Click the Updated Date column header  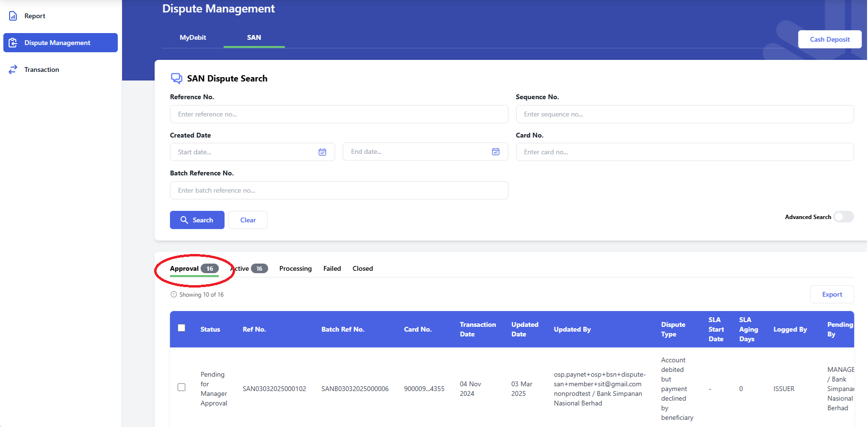pyautogui.click(x=525, y=329)
